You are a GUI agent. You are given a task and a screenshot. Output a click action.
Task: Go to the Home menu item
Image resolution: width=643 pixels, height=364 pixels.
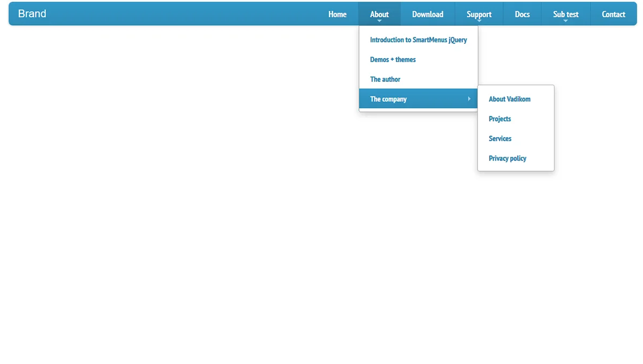click(x=337, y=14)
